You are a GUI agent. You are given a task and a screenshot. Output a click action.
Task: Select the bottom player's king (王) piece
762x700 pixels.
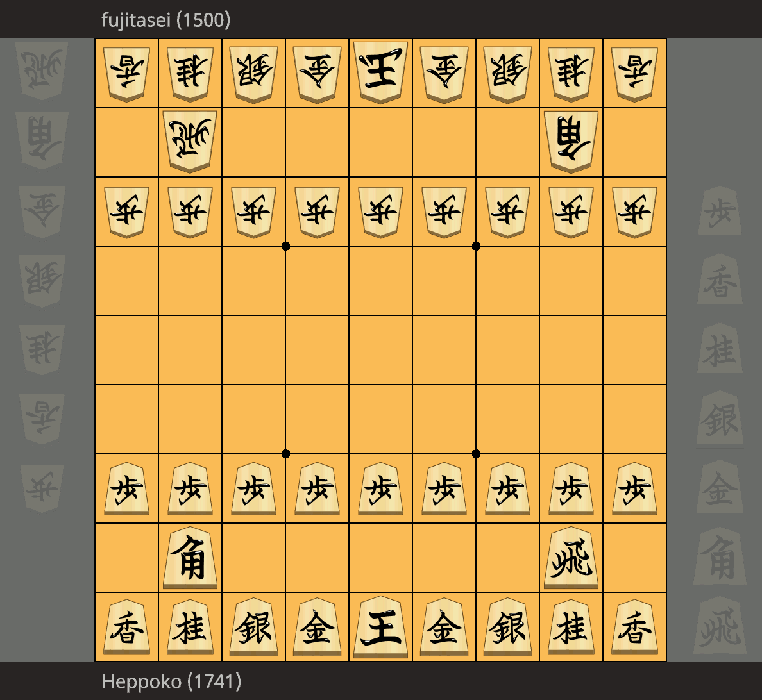click(x=380, y=627)
